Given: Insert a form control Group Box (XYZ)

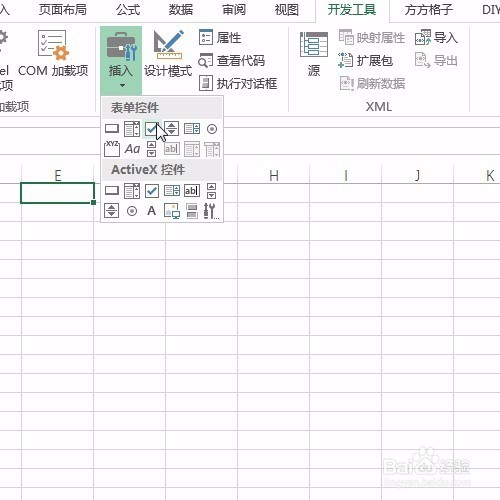Looking at the screenshot, I should click(x=112, y=149).
